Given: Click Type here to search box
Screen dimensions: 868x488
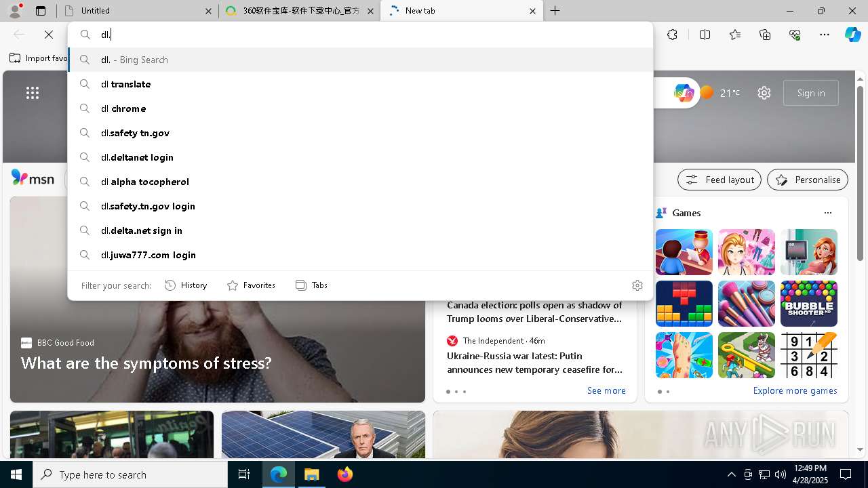Looking at the screenshot, I should (x=130, y=474).
